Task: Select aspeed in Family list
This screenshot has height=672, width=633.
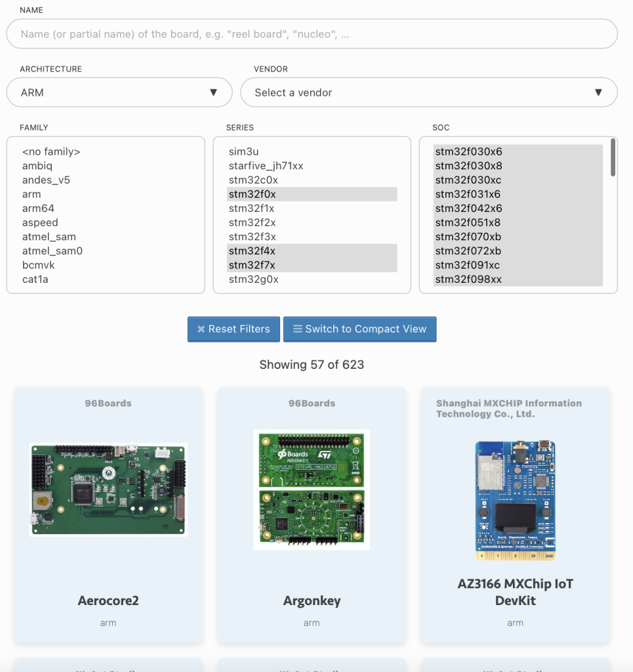Action: pos(106,222)
